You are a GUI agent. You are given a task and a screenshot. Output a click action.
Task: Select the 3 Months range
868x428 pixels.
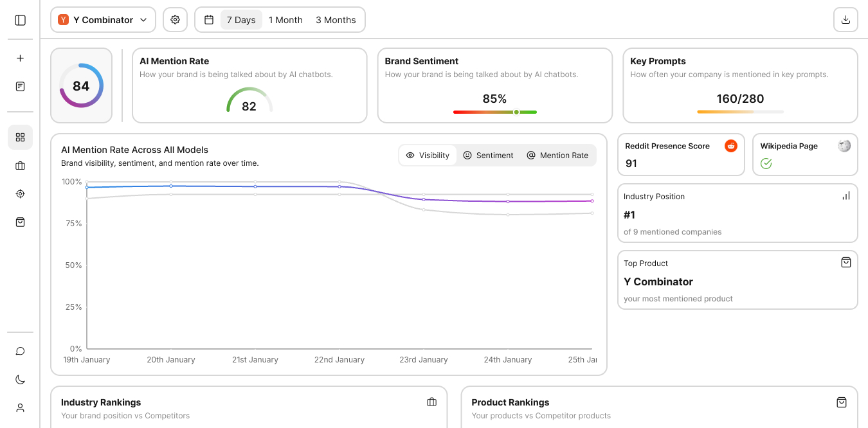tap(336, 20)
